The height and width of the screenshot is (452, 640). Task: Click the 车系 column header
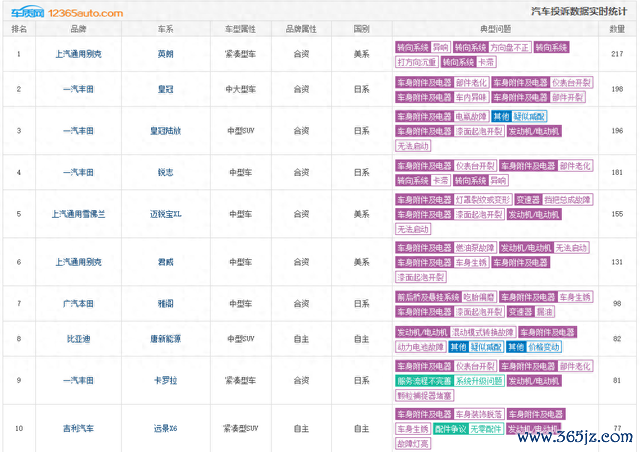tap(166, 29)
